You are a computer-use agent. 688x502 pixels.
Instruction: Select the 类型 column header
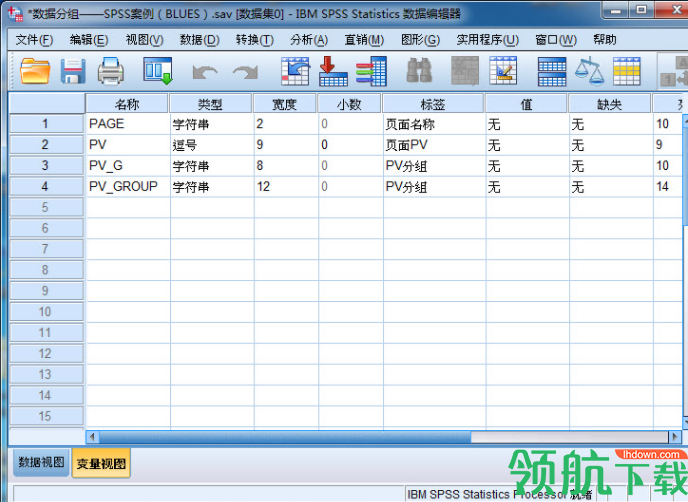pos(210,104)
